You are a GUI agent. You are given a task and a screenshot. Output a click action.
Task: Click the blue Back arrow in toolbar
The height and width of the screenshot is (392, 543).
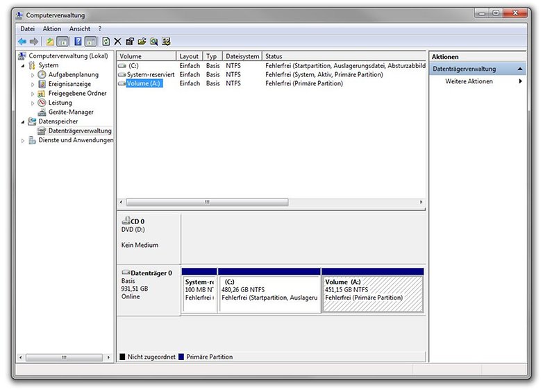[x=22, y=42]
